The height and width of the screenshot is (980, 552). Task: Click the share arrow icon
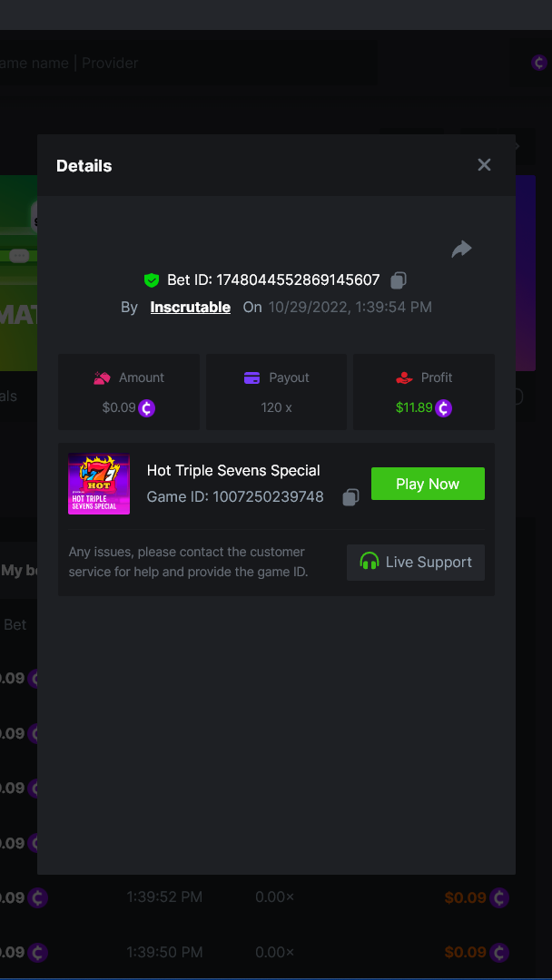461,249
